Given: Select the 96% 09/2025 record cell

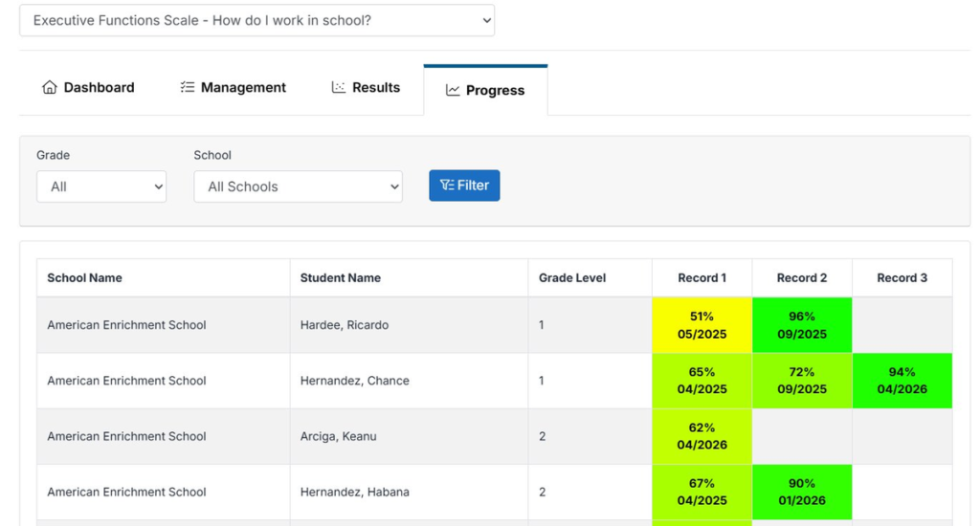Looking at the screenshot, I should (x=802, y=325).
